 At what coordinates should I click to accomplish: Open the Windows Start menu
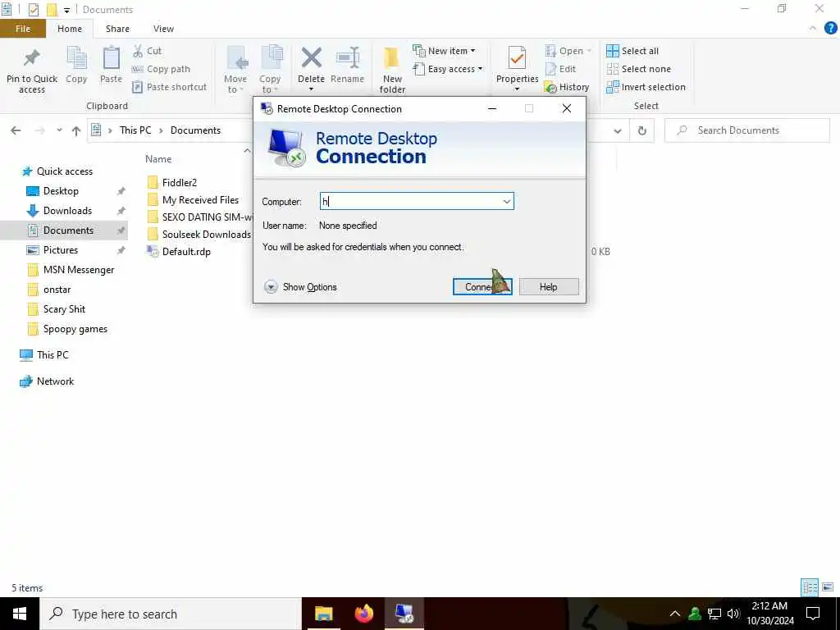coord(20,614)
